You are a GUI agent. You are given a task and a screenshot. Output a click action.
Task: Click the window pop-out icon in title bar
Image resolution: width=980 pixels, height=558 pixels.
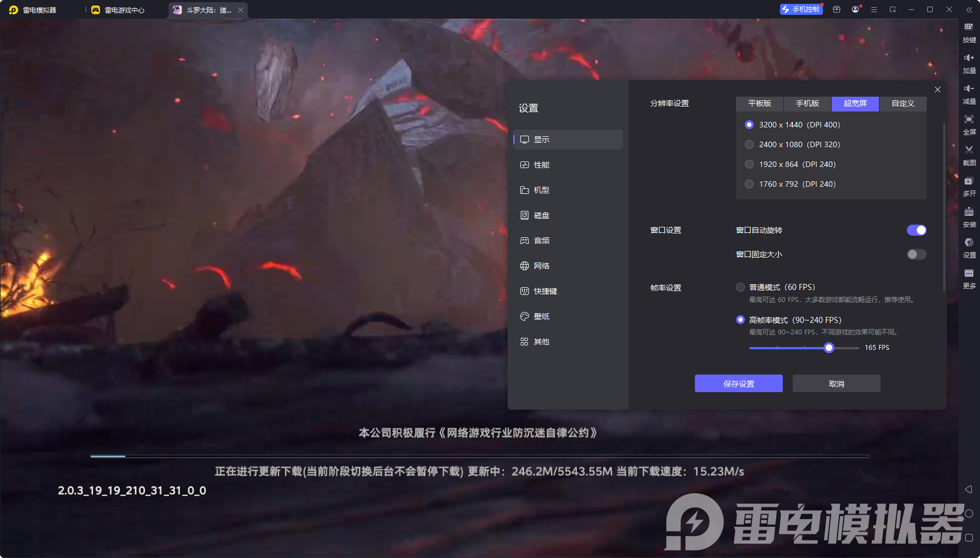tap(893, 9)
